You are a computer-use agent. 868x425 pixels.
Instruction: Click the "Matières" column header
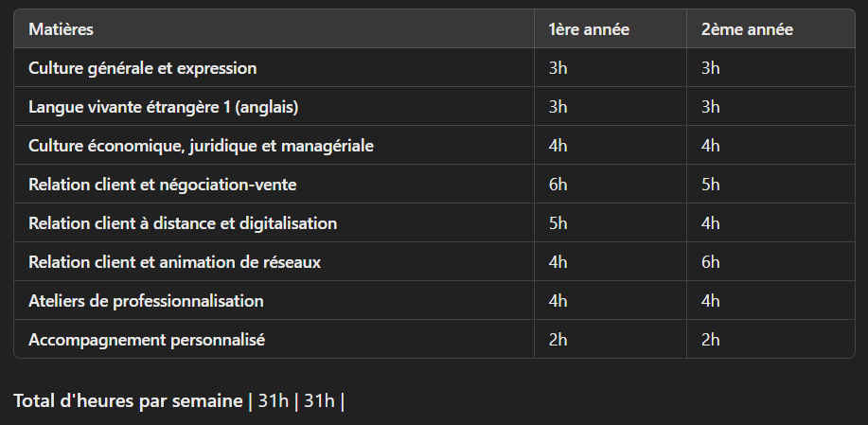[62, 29]
